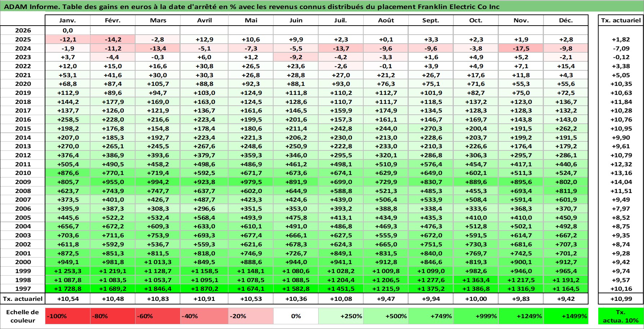Click the Mars column header
The image size is (644, 329).
(x=158, y=20)
